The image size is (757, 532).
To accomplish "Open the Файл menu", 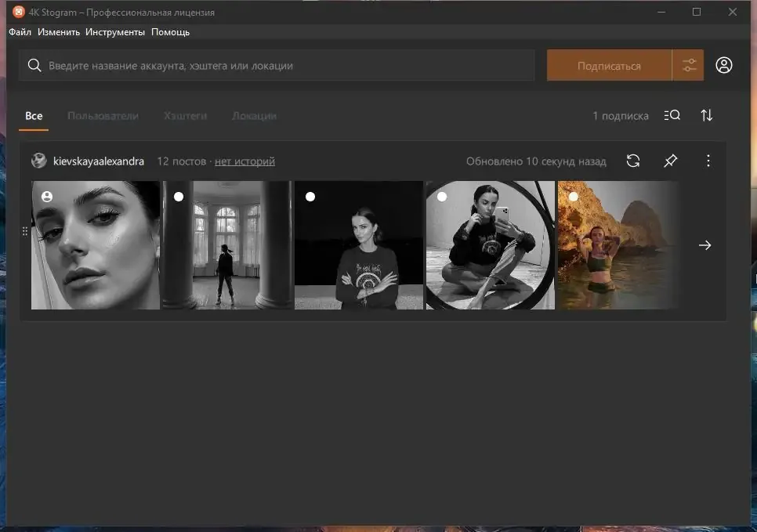I will point(20,32).
